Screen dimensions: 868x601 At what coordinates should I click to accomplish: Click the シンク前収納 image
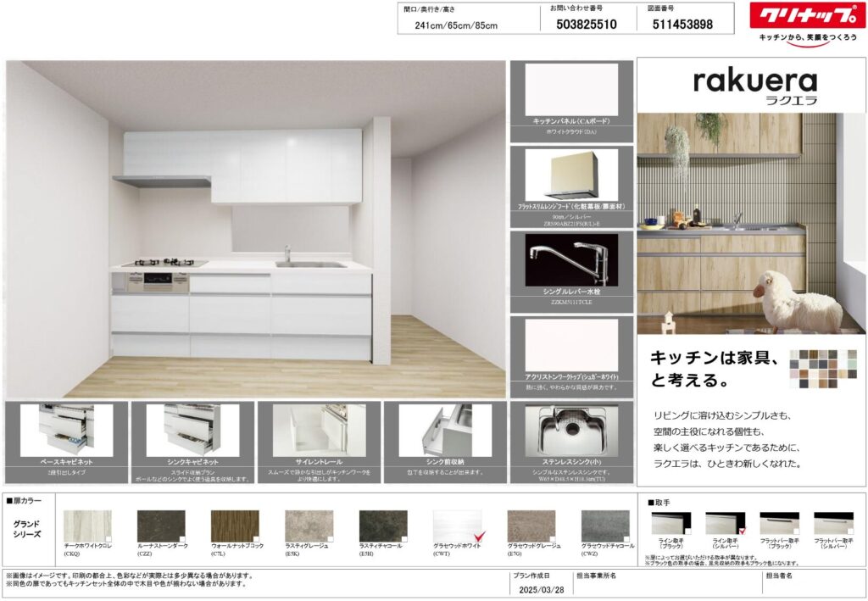click(445, 430)
